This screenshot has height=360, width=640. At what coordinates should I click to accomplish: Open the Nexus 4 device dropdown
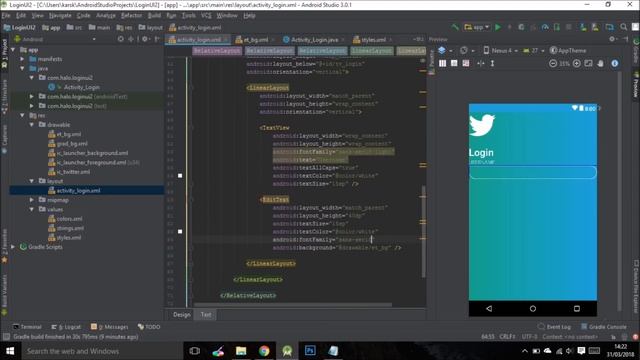coord(500,51)
